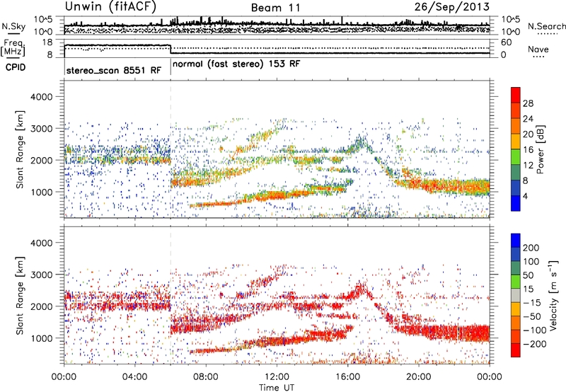Click the '-100' label on the velocity colorbar

pyautogui.click(x=534, y=330)
